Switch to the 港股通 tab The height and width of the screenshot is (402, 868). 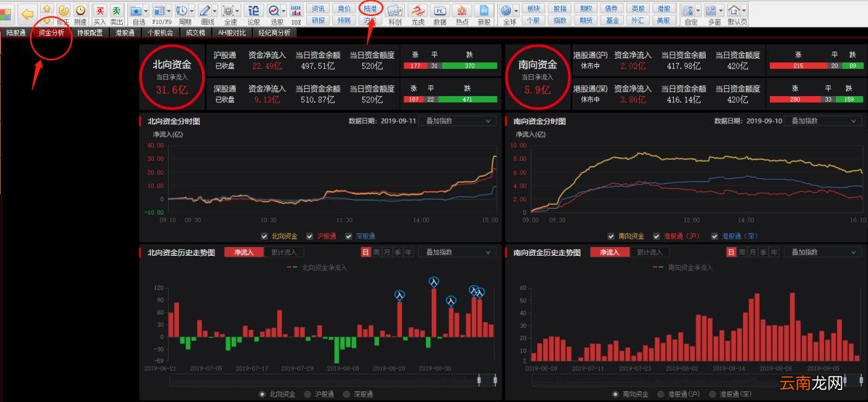(125, 33)
